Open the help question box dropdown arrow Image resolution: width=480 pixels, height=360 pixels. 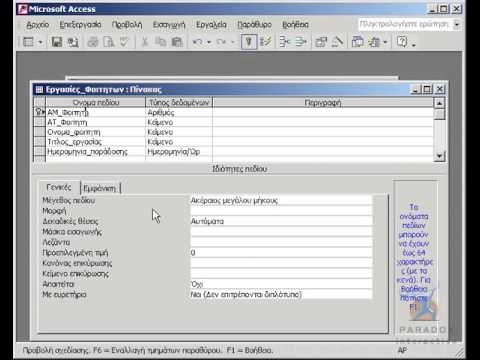(457, 24)
